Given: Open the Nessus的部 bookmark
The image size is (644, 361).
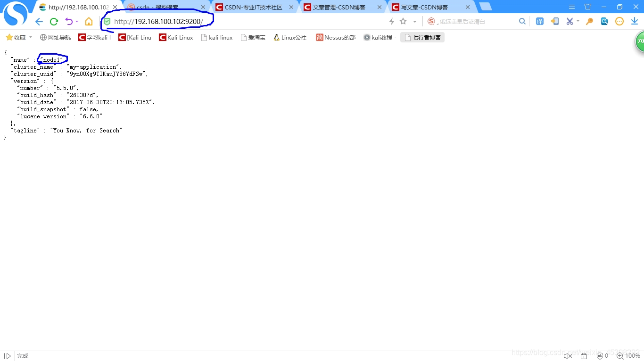Looking at the screenshot, I should (336, 37).
